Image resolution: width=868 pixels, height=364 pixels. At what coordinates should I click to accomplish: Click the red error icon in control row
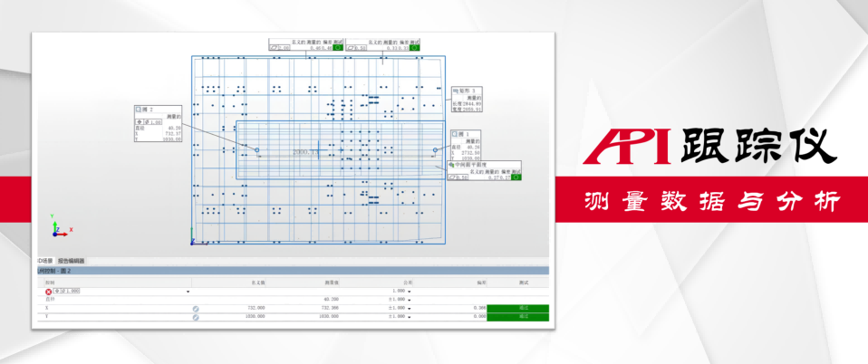[49, 292]
